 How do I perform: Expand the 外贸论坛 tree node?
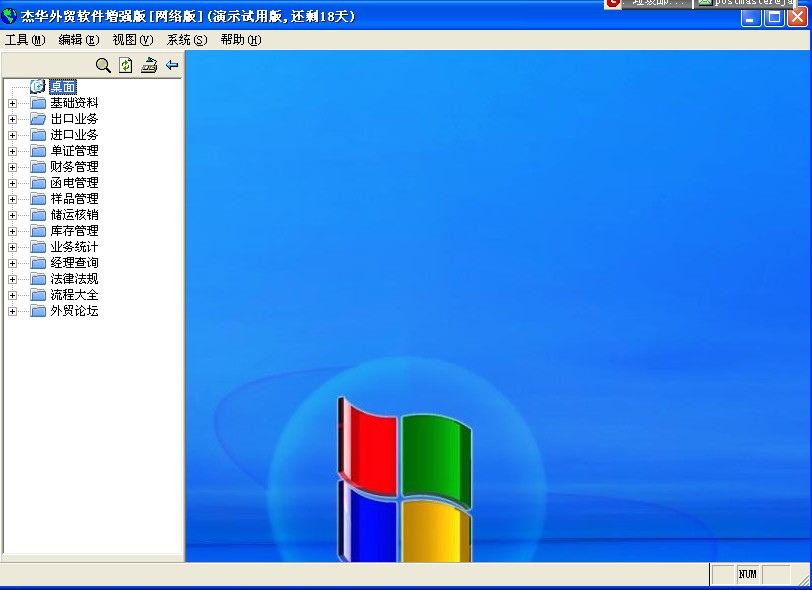tap(12, 312)
